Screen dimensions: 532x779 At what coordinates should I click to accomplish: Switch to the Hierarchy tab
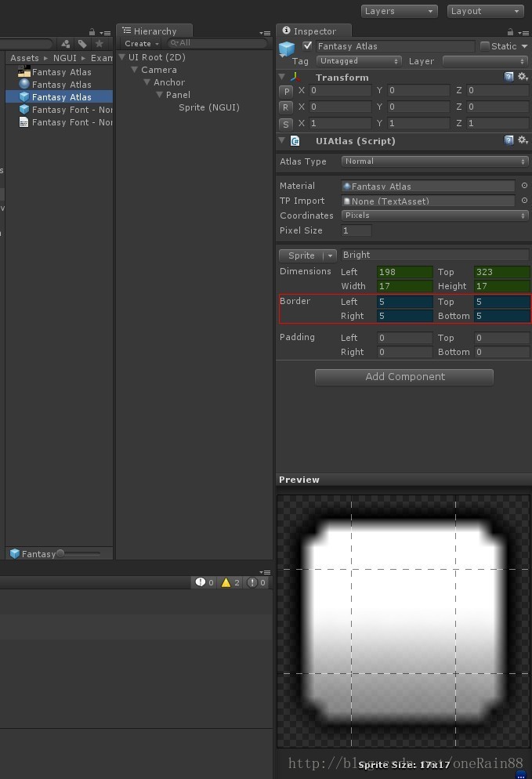click(154, 31)
